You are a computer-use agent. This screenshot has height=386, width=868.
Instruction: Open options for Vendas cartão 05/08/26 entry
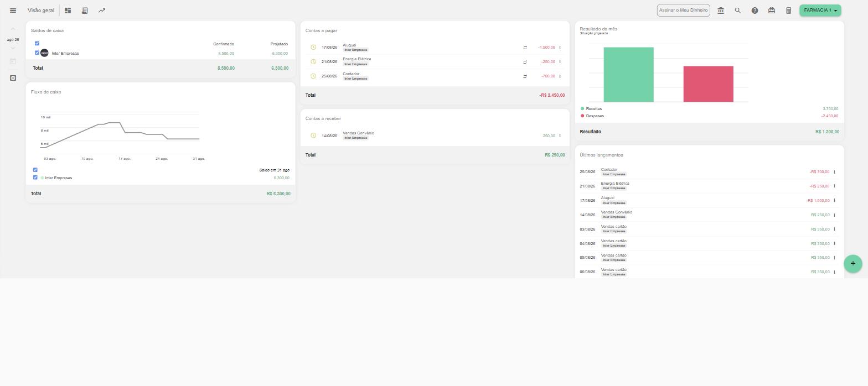834,258
